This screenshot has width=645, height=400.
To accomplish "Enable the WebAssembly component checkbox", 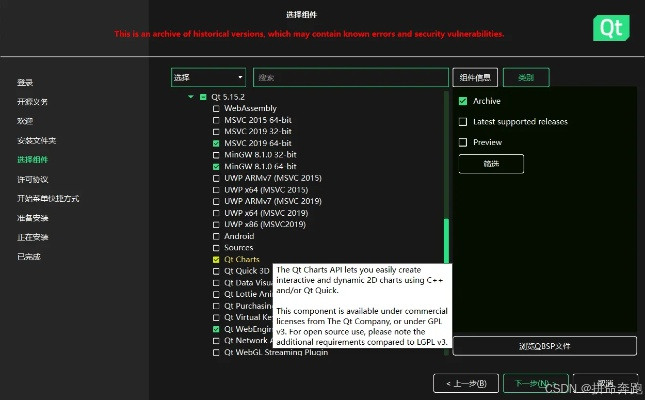I will click(x=216, y=108).
